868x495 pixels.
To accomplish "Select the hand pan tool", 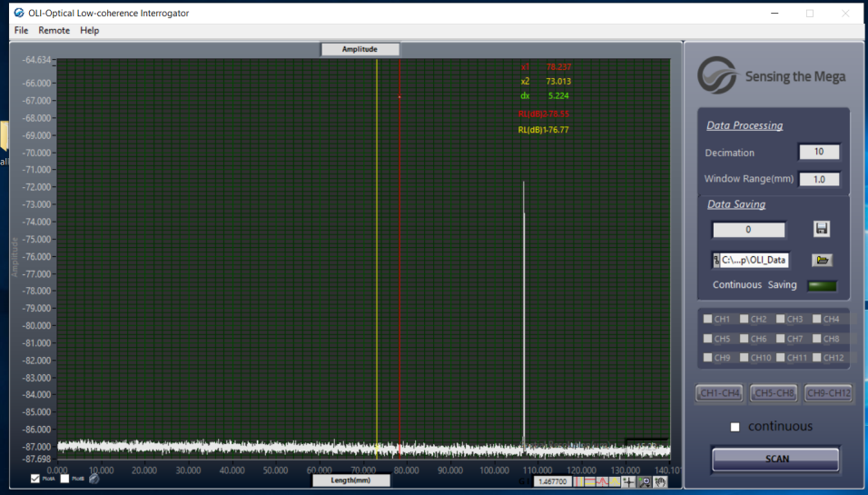I will 660,481.
